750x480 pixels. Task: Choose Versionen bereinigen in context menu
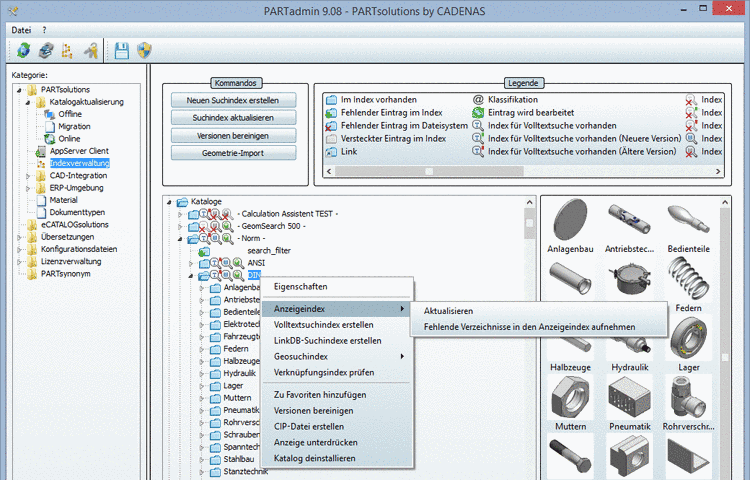(x=337, y=411)
